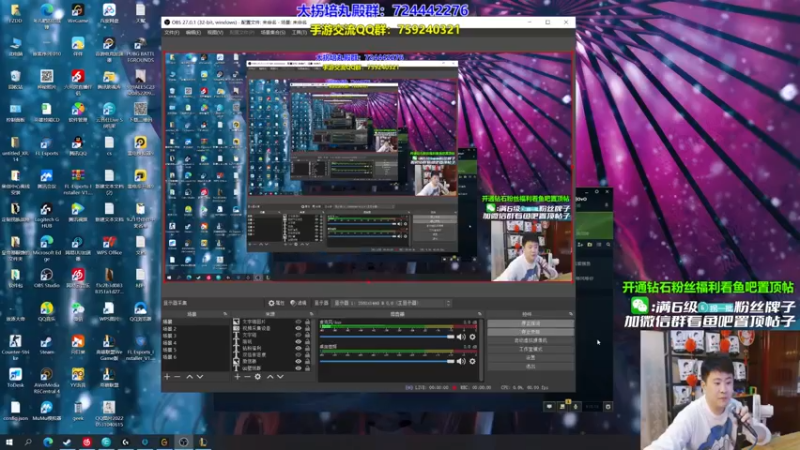Mute the 桌面音频 channel speaker icon
The image size is (800, 450).
click(461, 361)
